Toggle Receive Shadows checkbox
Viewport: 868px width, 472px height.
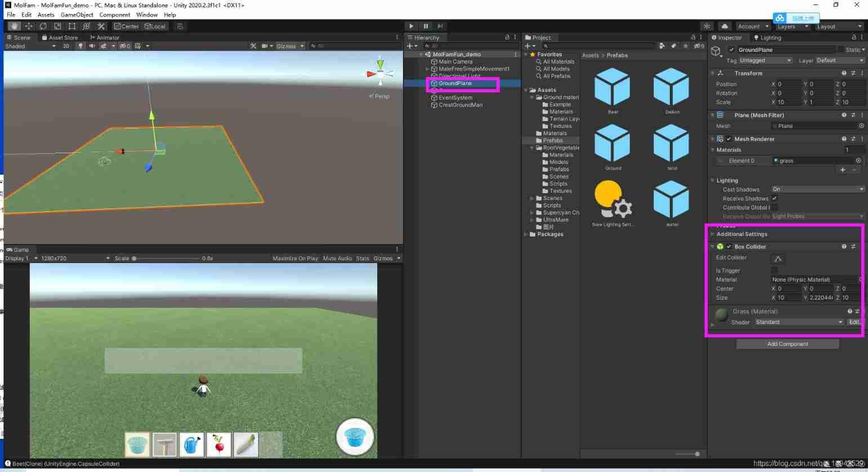point(775,198)
